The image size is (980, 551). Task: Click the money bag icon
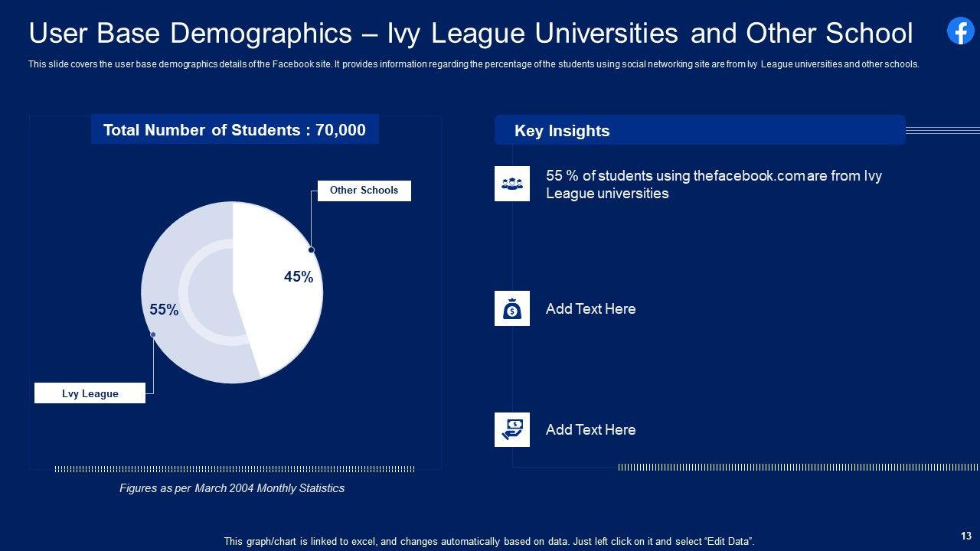(x=511, y=309)
